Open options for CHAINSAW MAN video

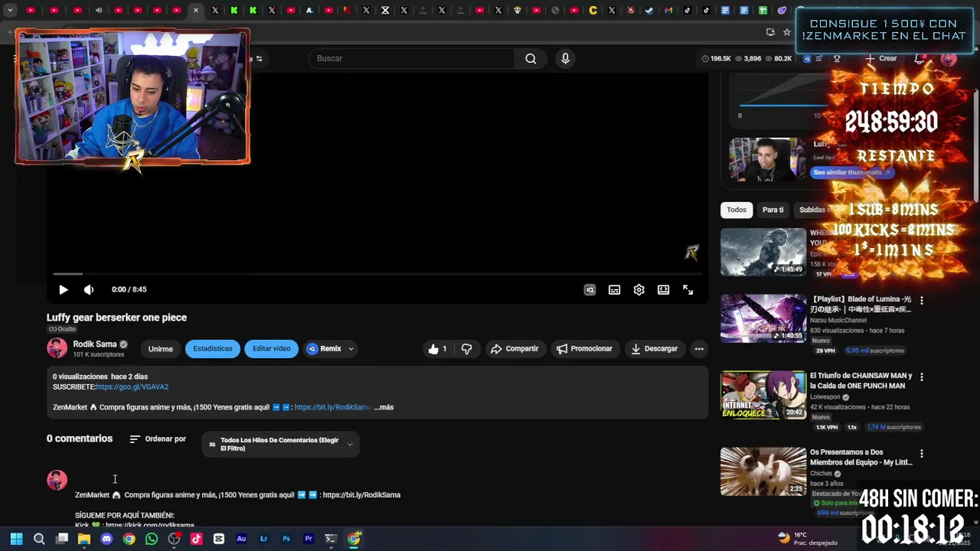[x=922, y=377]
